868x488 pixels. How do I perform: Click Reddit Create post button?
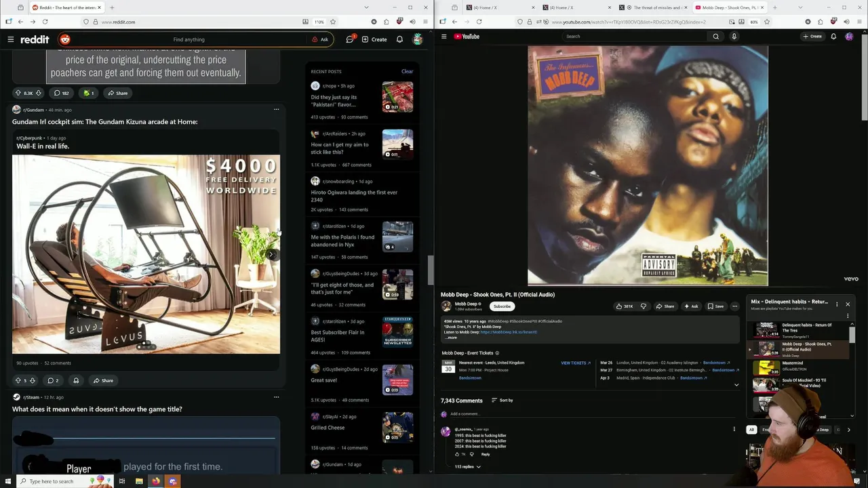tap(374, 39)
